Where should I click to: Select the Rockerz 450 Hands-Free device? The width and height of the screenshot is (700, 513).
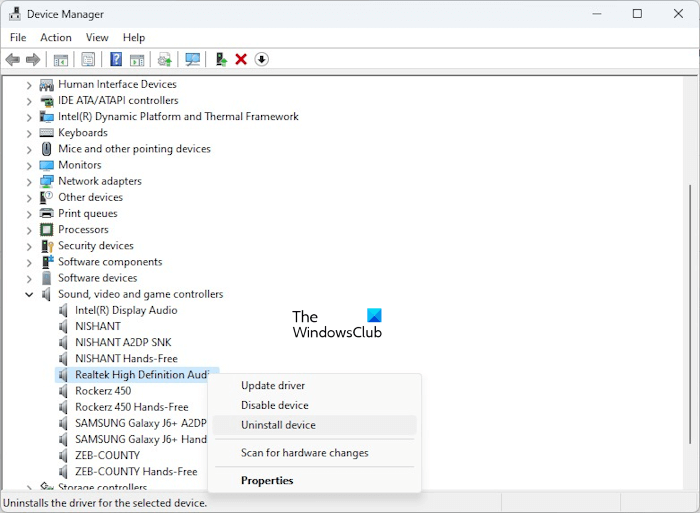pyautogui.click(x=132, y=407)
